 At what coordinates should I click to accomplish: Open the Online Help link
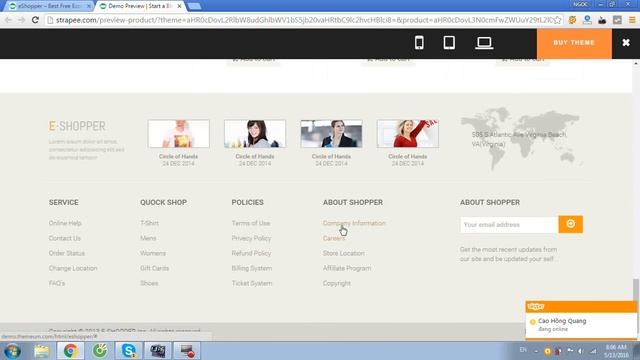[x=65, y=223]
